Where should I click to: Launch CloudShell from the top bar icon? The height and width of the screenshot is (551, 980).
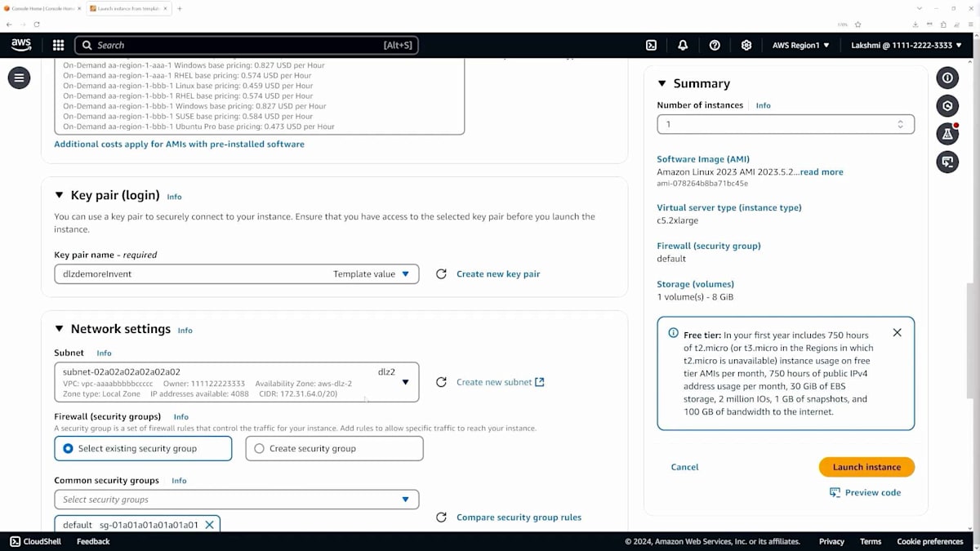pos(651,45)
